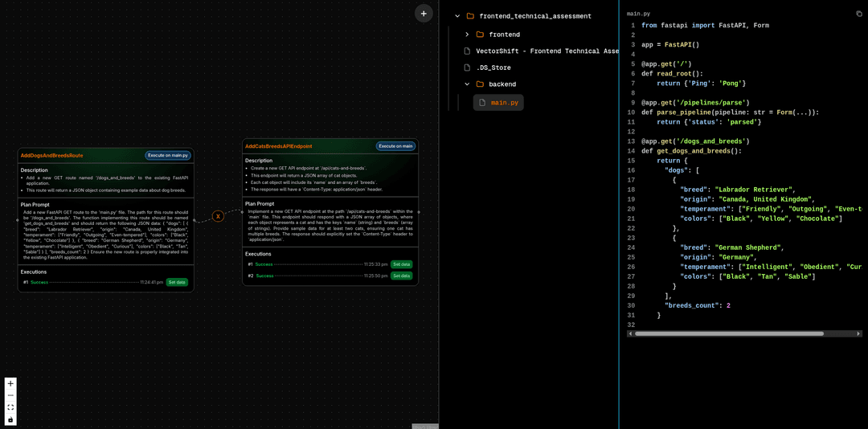
Task: Click the add node plus button
Action: (424, 13)
